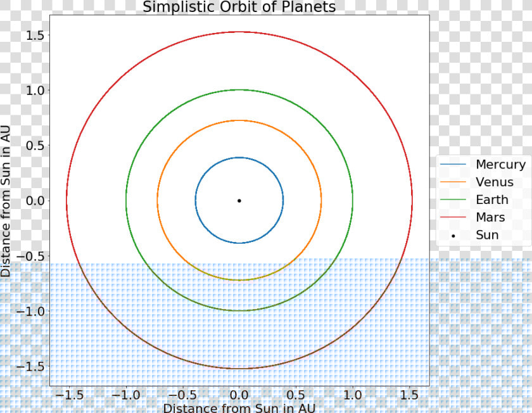Click the y-axis label 'Distance from Sun in AU'

pyautogui.click(x=6, y=201)
